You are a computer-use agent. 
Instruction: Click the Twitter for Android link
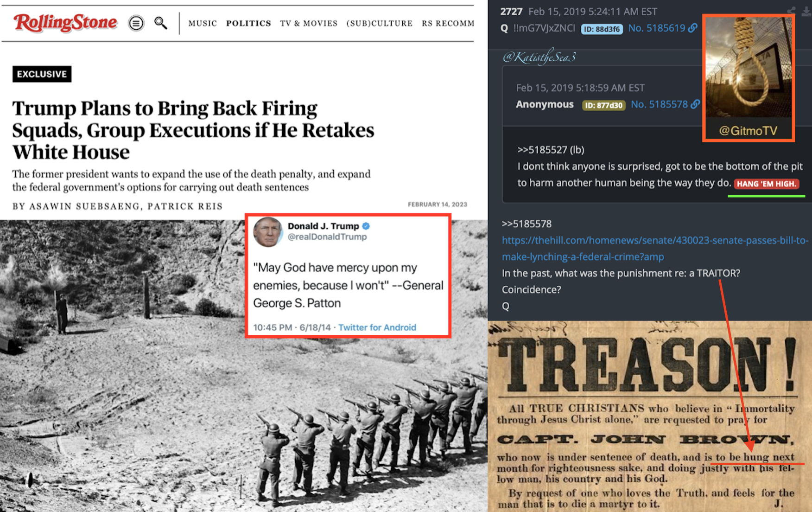click(x=377, y=327)
